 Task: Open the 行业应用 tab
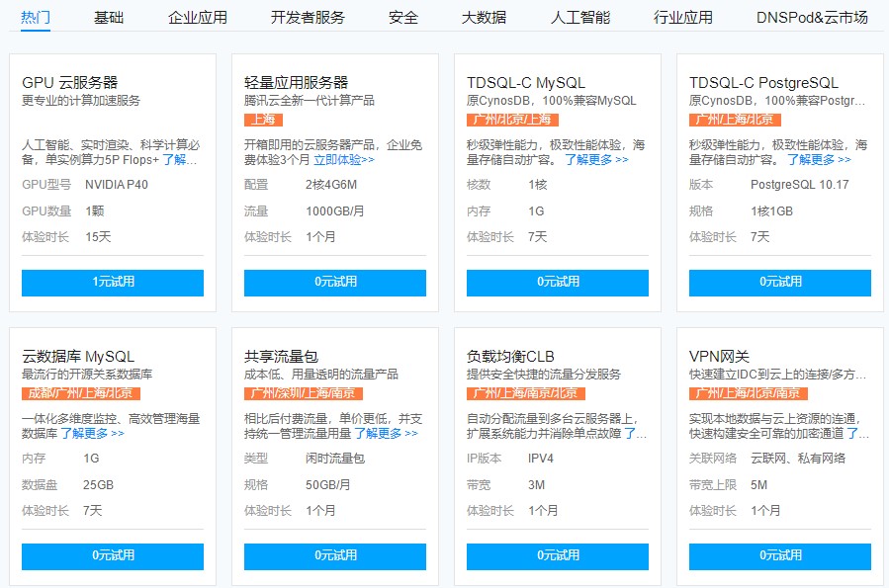[x=682, y=18]
